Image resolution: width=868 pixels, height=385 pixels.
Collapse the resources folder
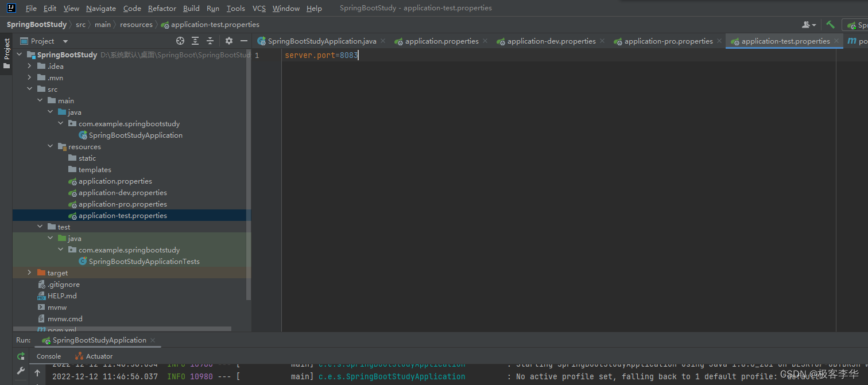coord(51,147)
